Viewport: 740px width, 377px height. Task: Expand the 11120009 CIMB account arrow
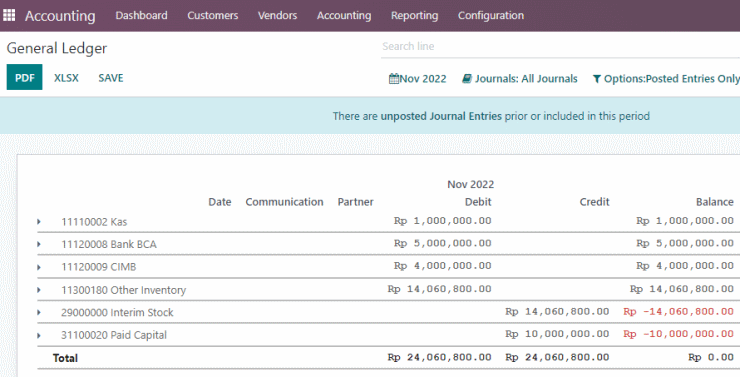tap(39, 267)
